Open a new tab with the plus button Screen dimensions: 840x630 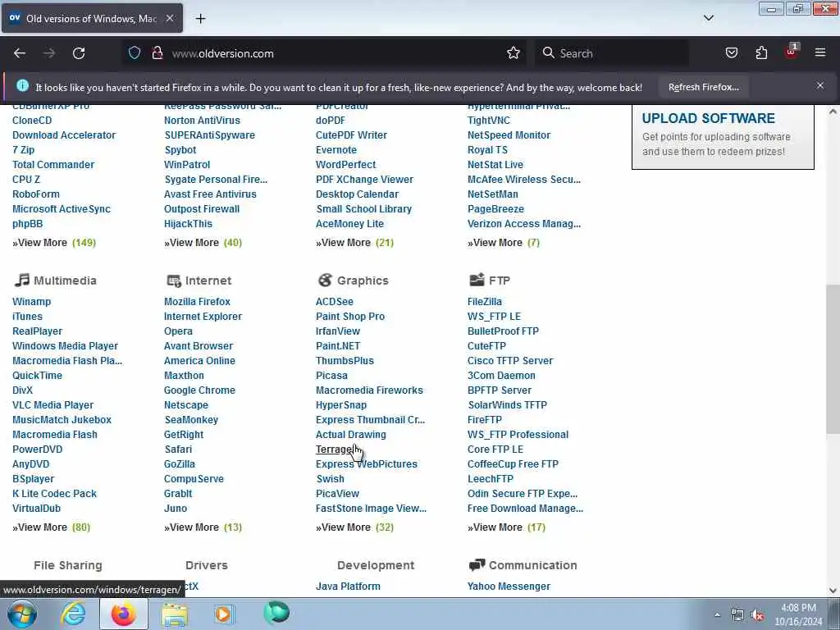coord(200,19)
